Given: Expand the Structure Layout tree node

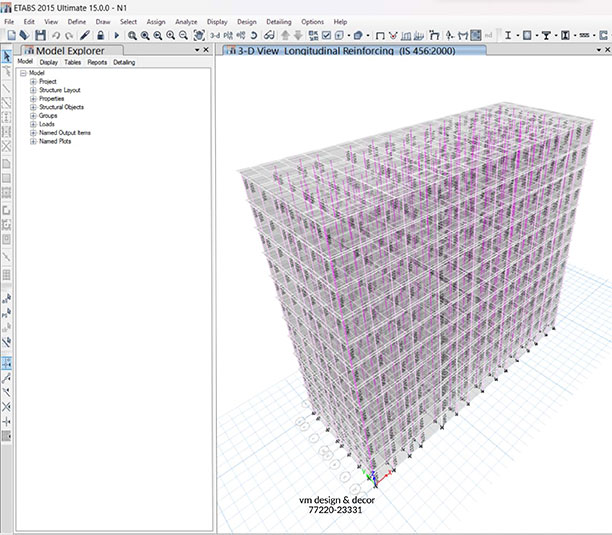Looking at the screenshot, I should (33, 90).
